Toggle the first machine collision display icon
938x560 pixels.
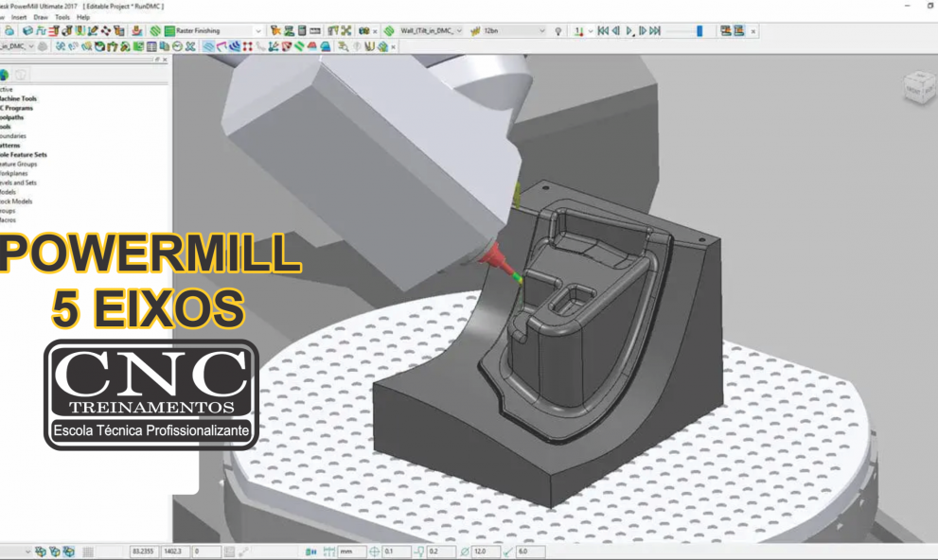pyautogui.click(x=726, y=30)
